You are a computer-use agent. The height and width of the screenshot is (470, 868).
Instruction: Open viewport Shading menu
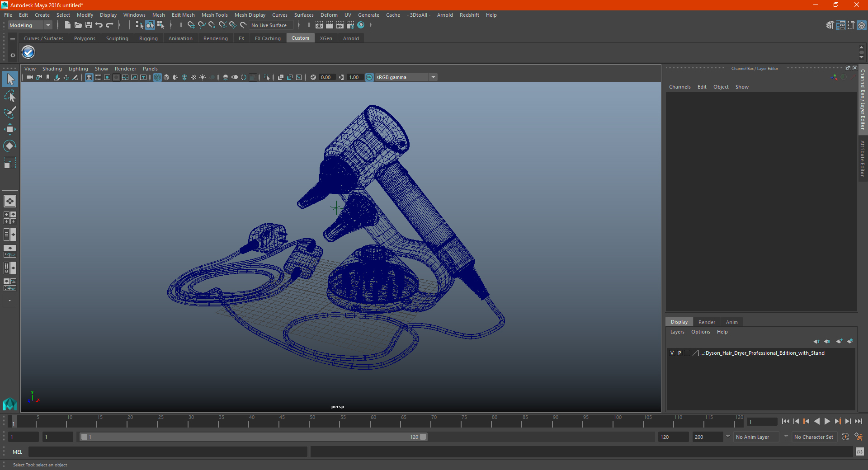pyautogui.click(x=52, y=69)
